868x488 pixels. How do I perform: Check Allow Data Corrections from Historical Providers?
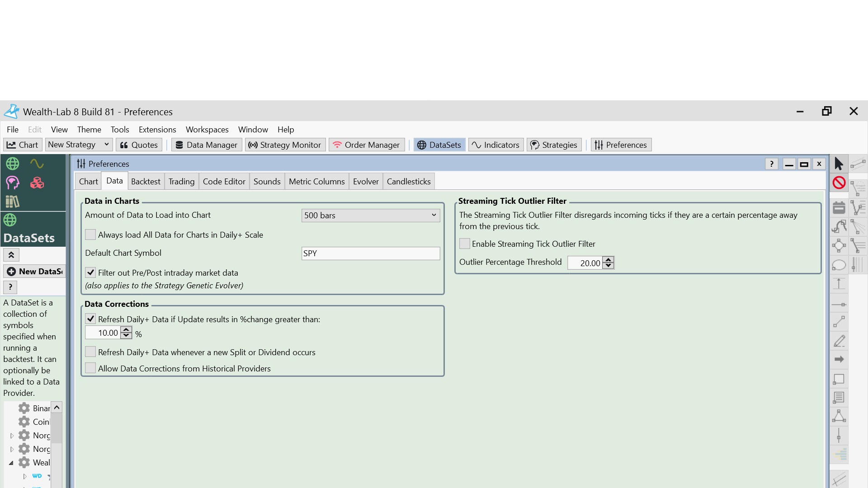click(x=90, y=368)
